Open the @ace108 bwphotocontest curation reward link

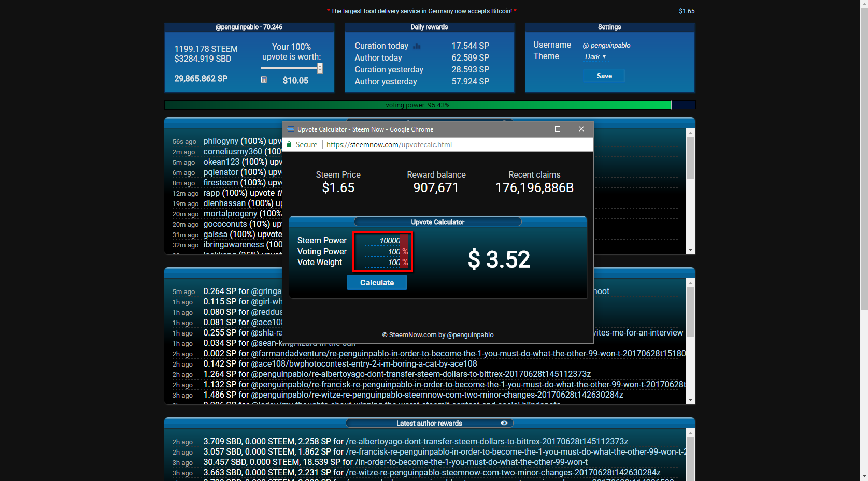[x=364, y=363]
